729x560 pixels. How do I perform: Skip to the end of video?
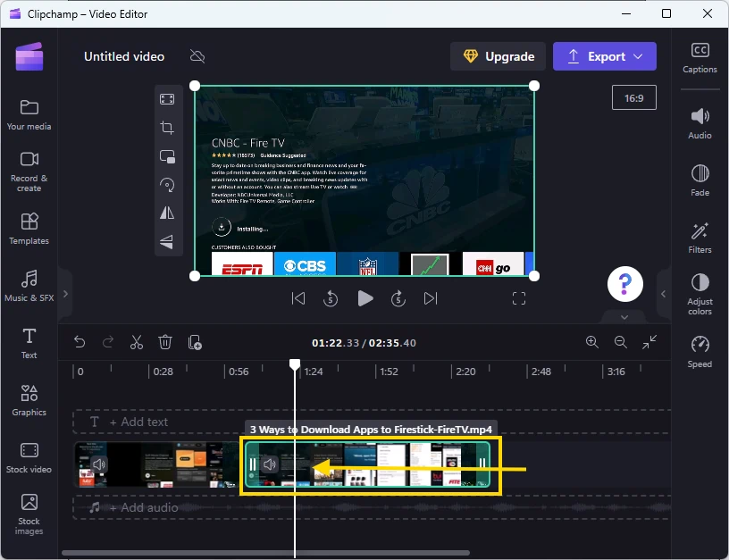(431, 298)
